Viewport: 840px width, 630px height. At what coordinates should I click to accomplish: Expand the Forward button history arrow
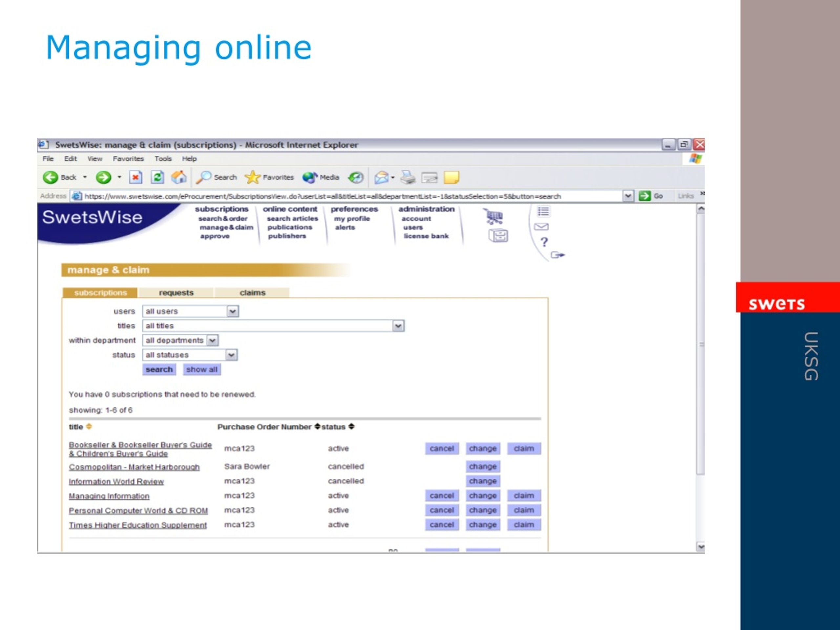point(119,177)
